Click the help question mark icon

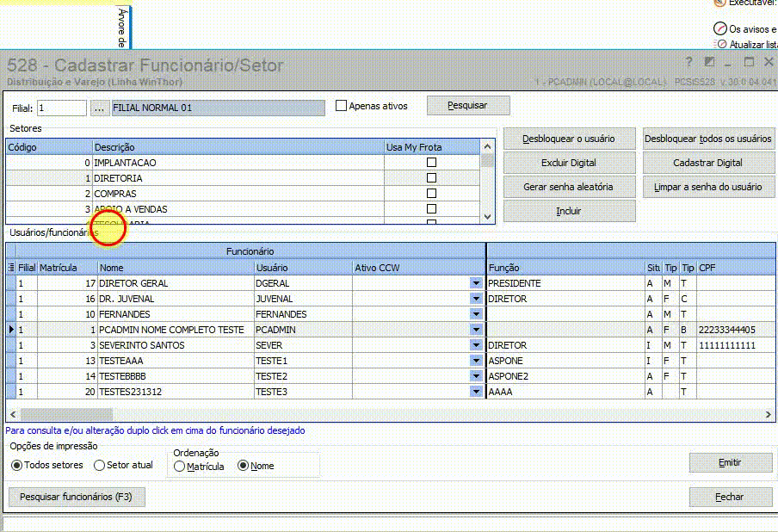coord(688,62)
